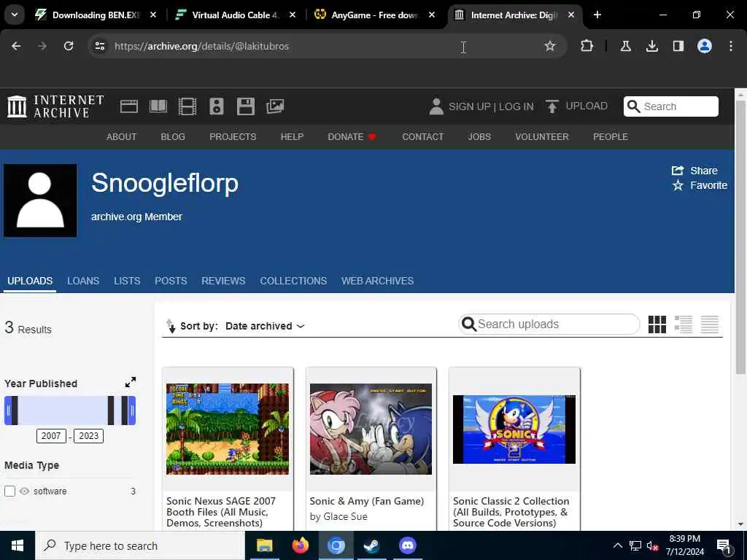Check the software media type checkbox
Image resolution: width=747 pixels, height=560 pixels.
tap(10, 491)
